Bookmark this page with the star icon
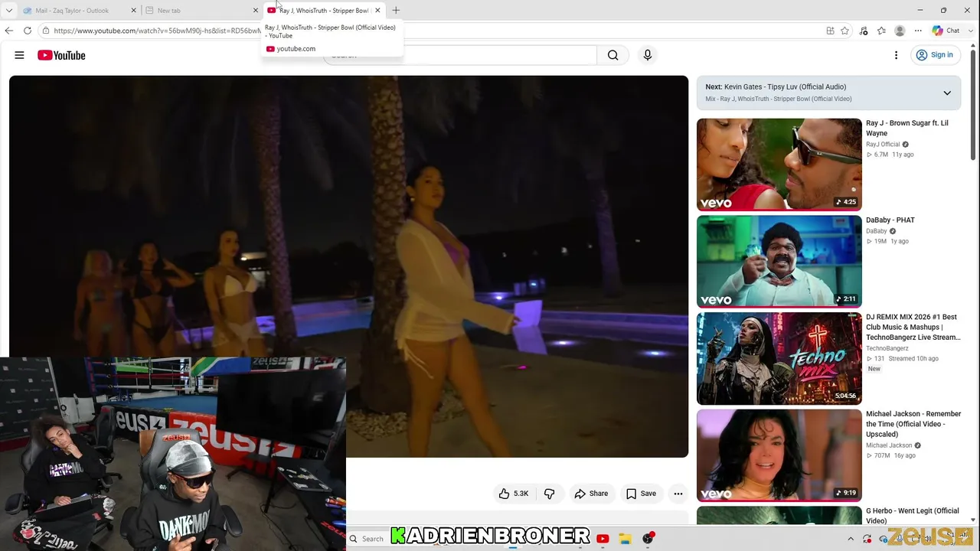 [844, 31]
